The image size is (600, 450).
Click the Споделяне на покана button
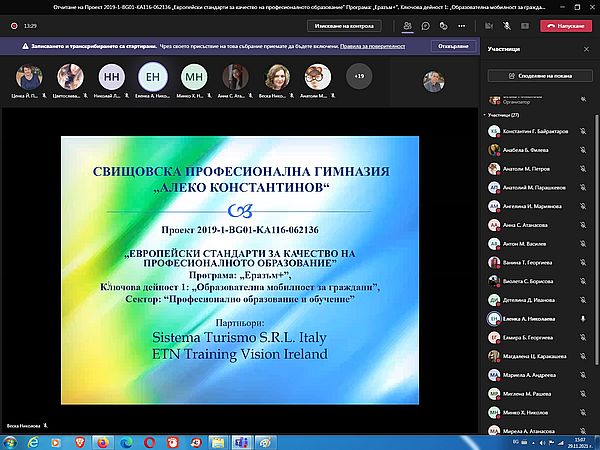540,75
